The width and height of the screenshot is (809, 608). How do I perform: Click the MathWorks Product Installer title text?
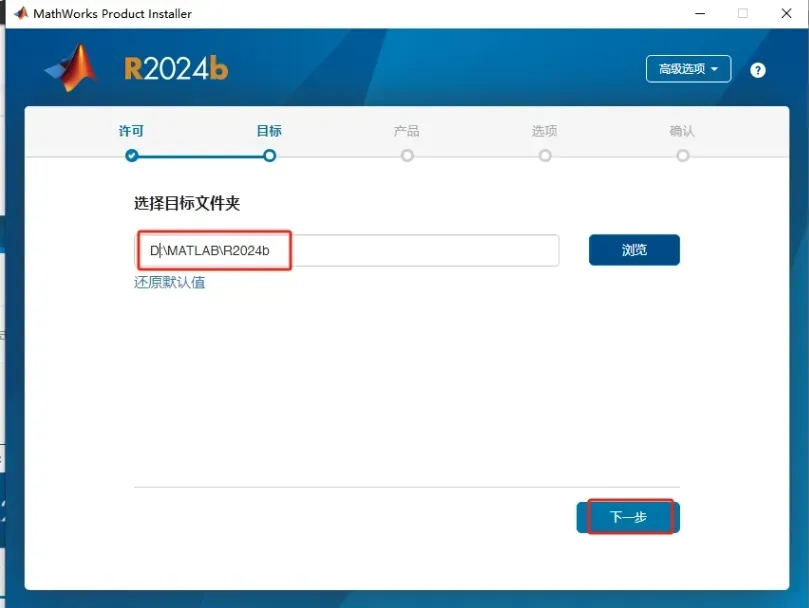112,14
